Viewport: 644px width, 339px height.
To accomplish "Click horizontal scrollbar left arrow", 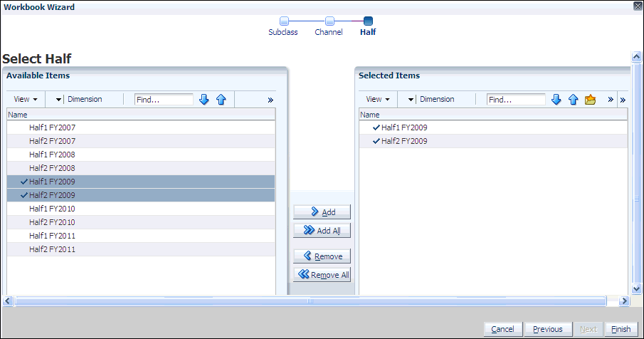I will pyautogui.click(x=7, y=301).
